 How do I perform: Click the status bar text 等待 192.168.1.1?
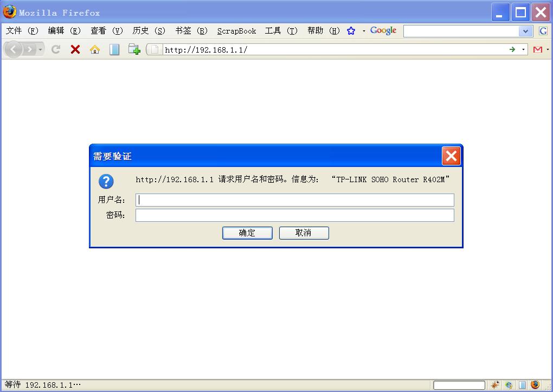point(43,384)
